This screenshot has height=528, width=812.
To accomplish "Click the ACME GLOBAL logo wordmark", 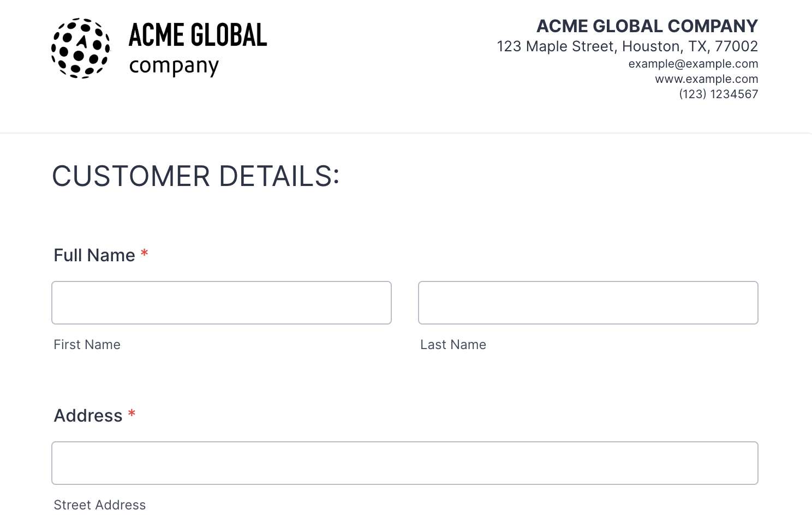I will click(x=198, y=35).
